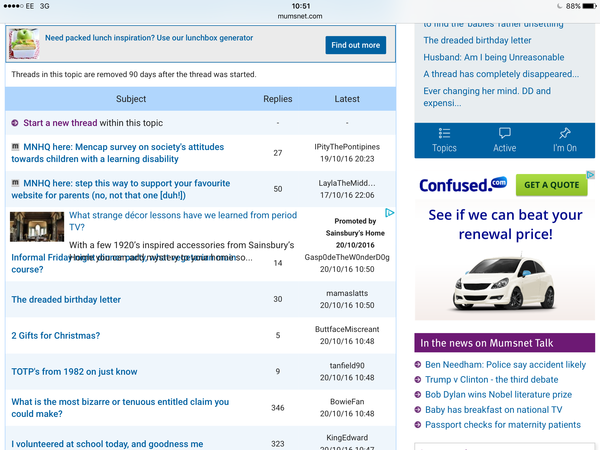The width and height of the screenshot is (600, 450).
Task: Click latest poster mamaslatts
Action: 347,293
